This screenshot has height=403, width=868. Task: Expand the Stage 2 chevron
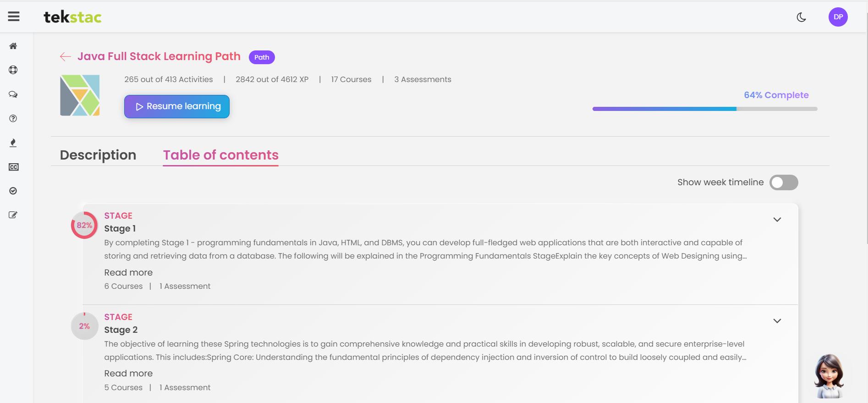[777, 321]
